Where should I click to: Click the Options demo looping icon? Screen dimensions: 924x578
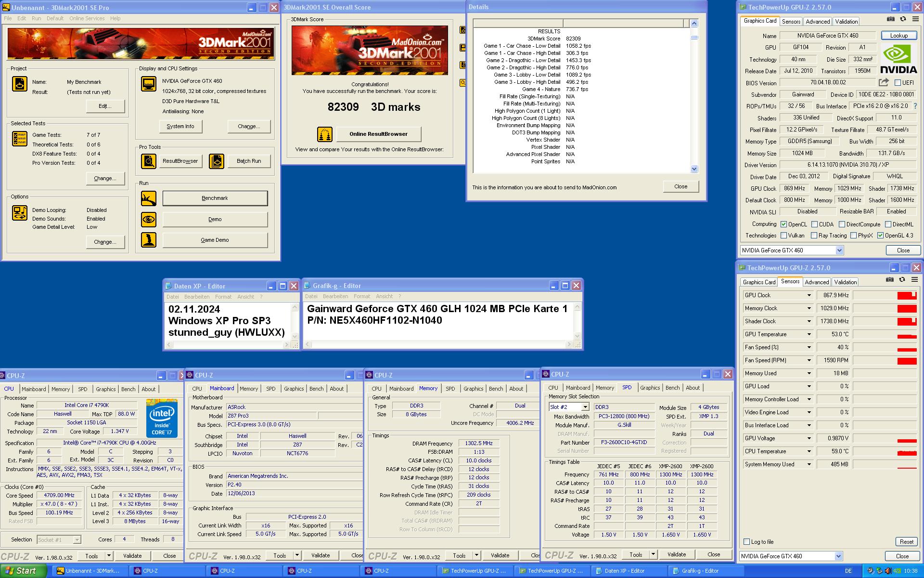pyautogui.click(x=20, y=213)
